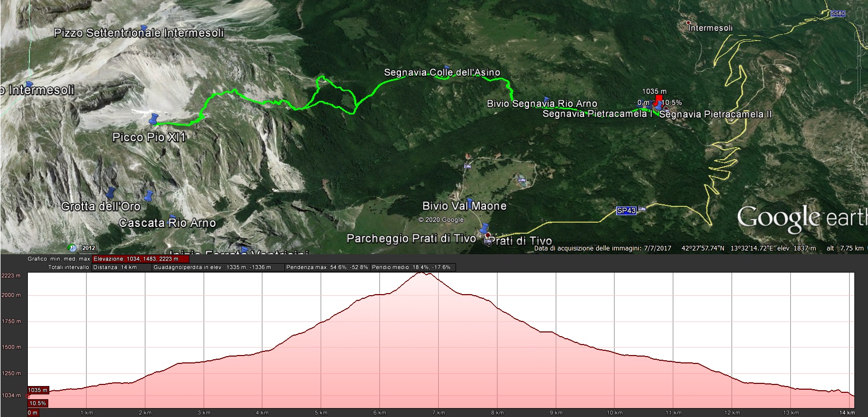
Task: Click the Guadagno/perdita in elev. readout
Action: [x=218, y=267]
